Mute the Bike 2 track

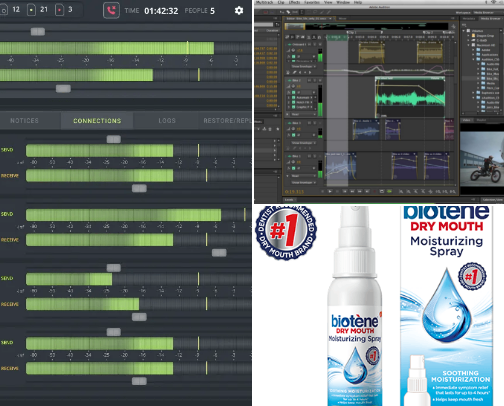[x=309, y=80]
